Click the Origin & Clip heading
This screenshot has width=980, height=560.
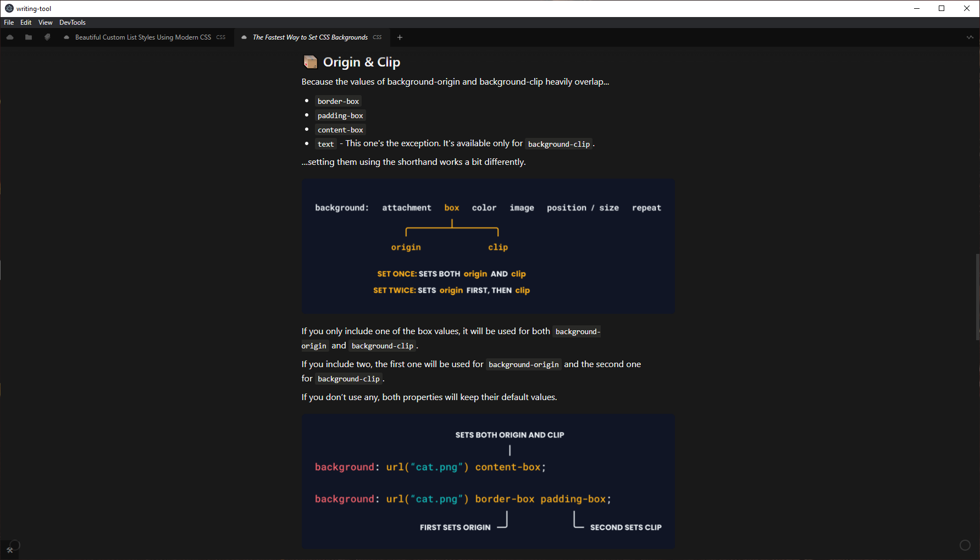(361, 62)
